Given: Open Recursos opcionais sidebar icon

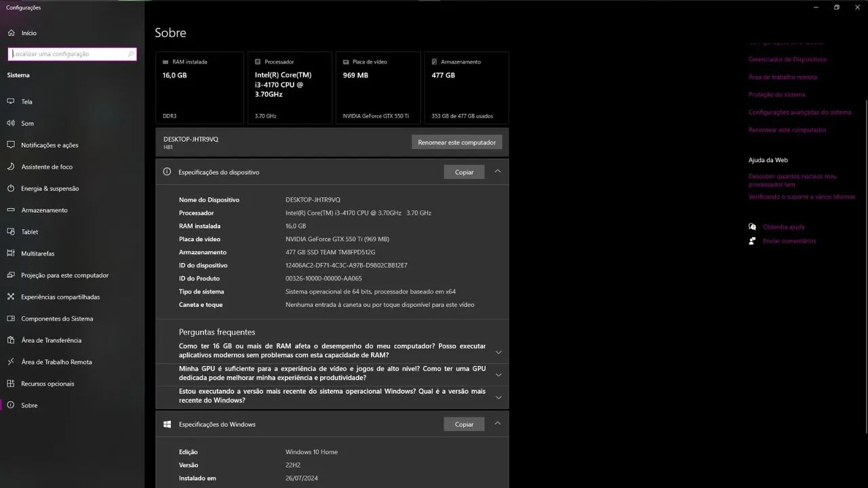Looking at the screenshot, I should 11,384.
